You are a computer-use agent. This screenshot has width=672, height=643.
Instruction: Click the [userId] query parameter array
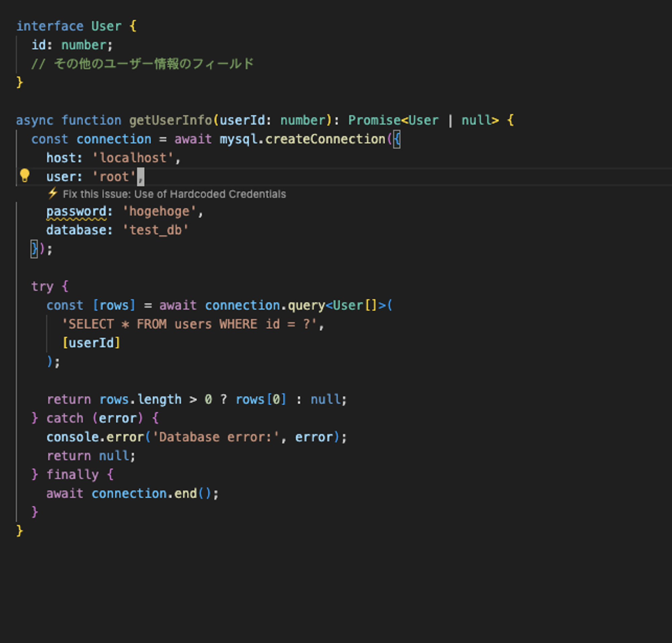91,343
